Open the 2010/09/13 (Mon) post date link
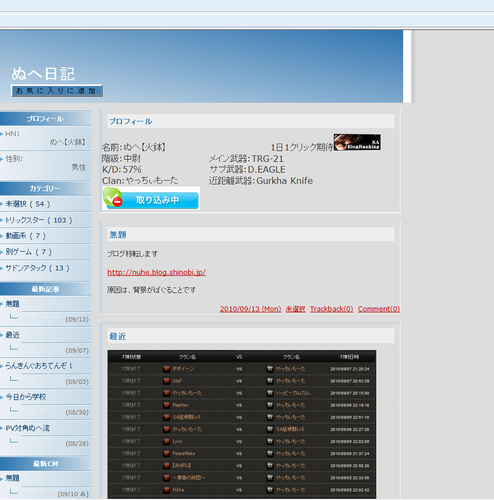 (250, 309)
